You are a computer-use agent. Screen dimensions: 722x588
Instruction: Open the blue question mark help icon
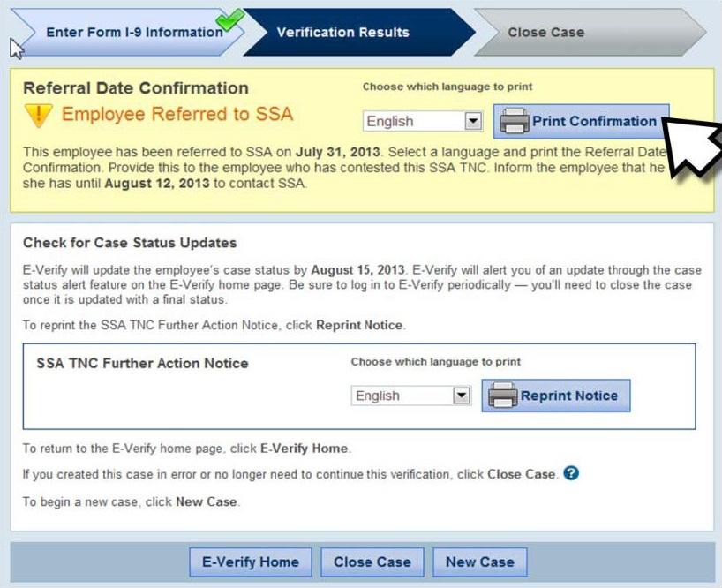(x=571, y=473)
